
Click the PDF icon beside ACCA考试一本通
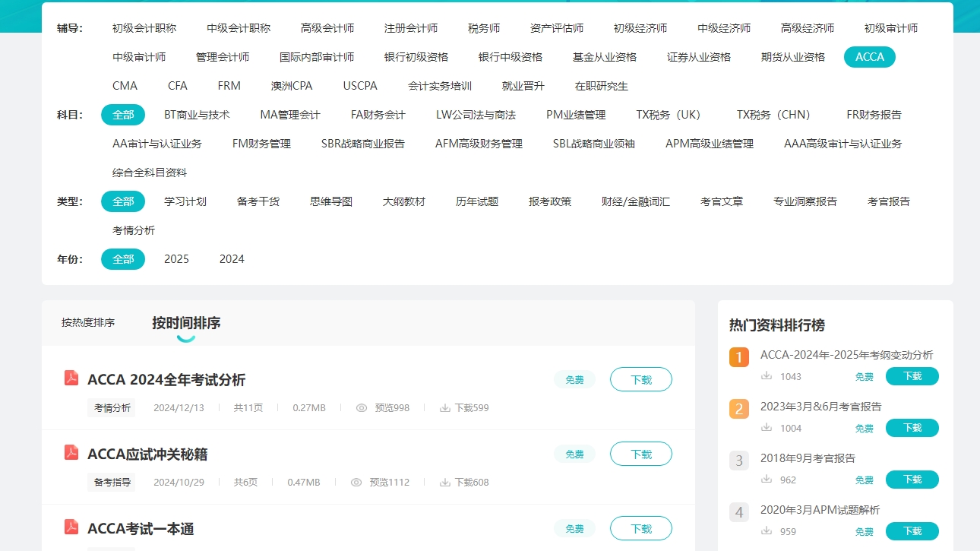click(70, 527)
